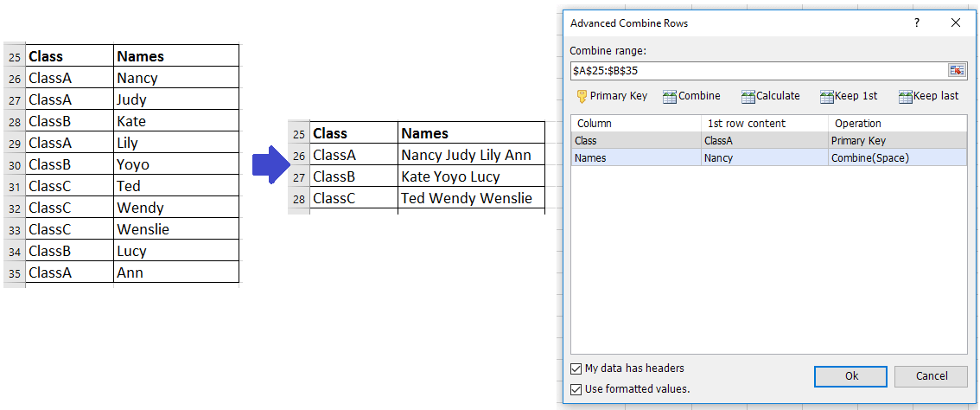Screen dimensions: 980x410
Task: Click the Keep last icon
Action: coord(906,97)
